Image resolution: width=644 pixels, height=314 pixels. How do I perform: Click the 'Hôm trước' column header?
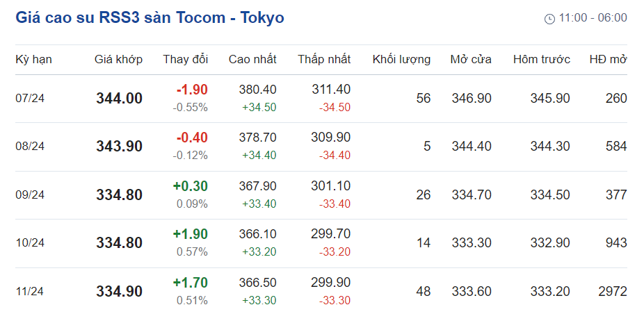541,60
